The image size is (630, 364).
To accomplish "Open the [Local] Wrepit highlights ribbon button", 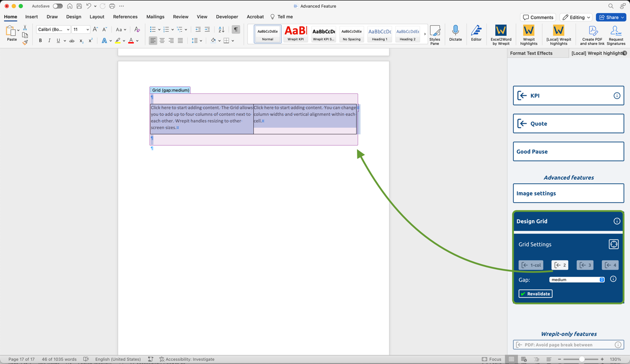I will (x=559, y=35).
